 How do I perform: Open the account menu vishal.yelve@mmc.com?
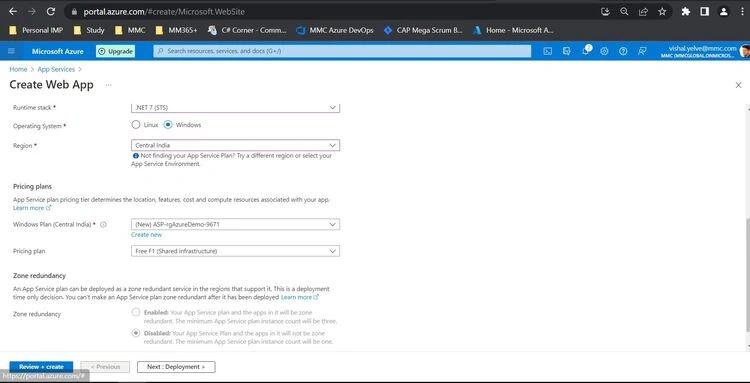705,51
